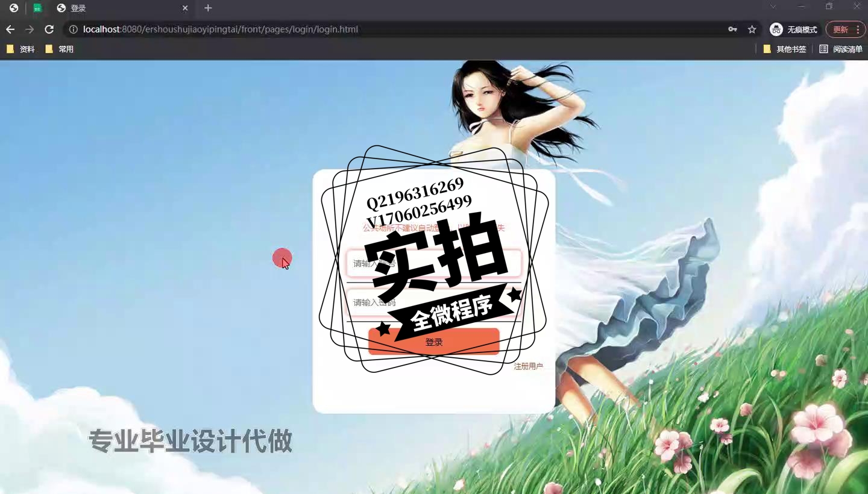Click the 更新 update button

[840, 30]
